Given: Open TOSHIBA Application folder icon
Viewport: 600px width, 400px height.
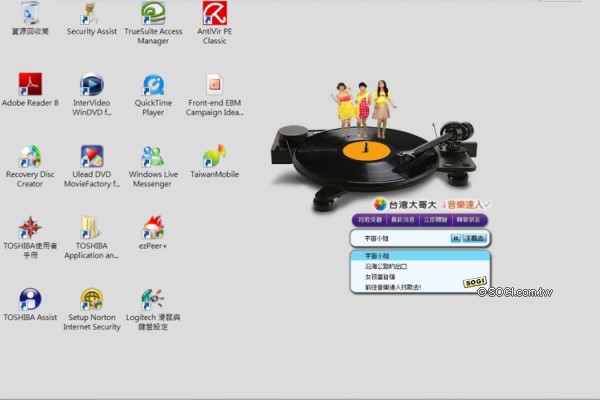Looking at the screenshot, I should (91, 237).
